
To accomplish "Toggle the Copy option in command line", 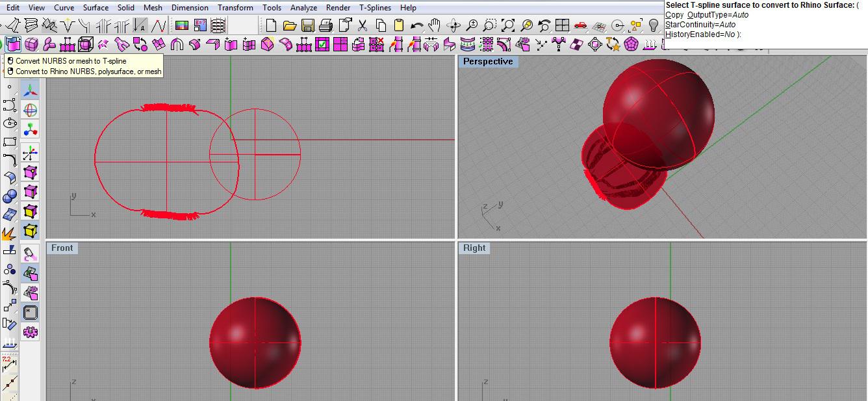I will [674, 15].
